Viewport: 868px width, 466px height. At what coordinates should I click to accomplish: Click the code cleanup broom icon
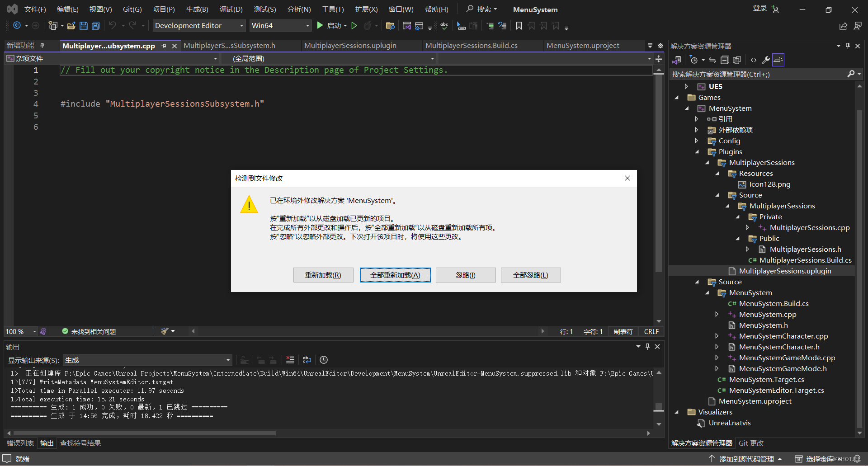pos(165,331)
